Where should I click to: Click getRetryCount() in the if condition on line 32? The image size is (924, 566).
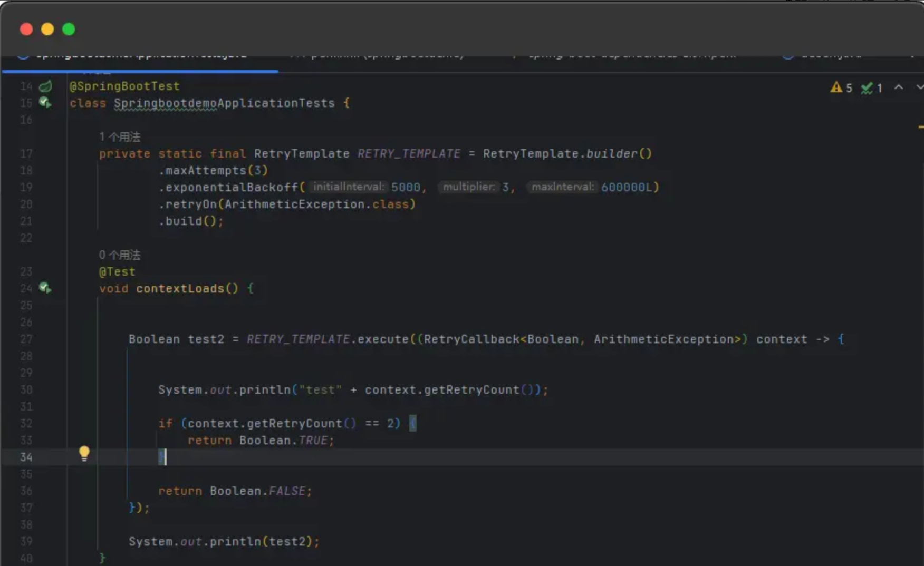(302, 424)
